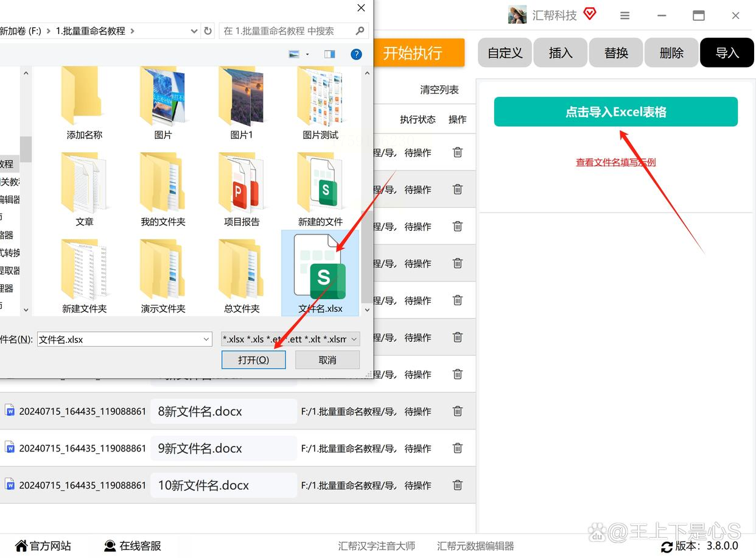The width and height of the screenshot is (756, 558).
Task: Open 汇帮汉字注音大师 link
Action: (x=377, y=546)
